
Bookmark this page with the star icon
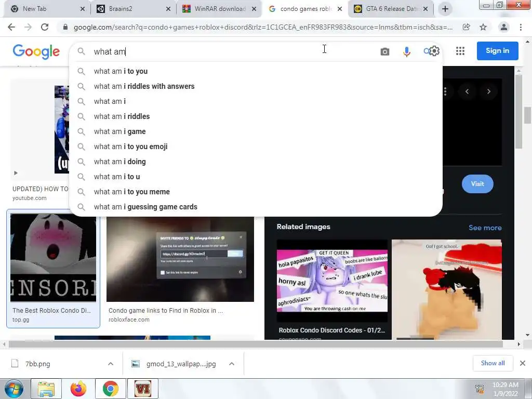483,27
